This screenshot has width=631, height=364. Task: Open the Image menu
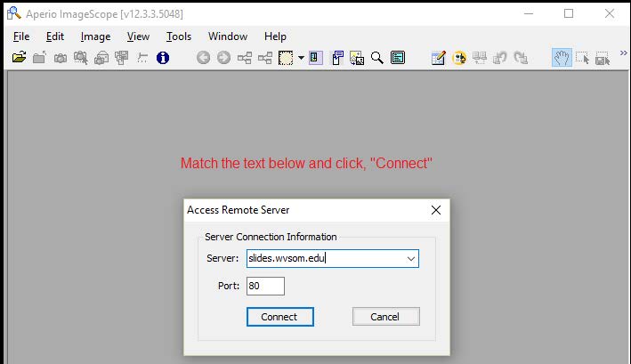95,36
